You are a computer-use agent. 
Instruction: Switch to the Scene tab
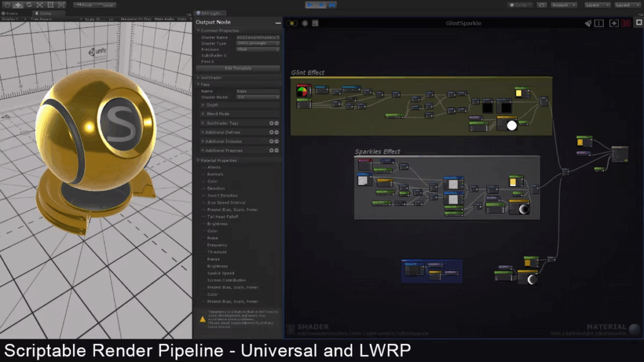11,13
